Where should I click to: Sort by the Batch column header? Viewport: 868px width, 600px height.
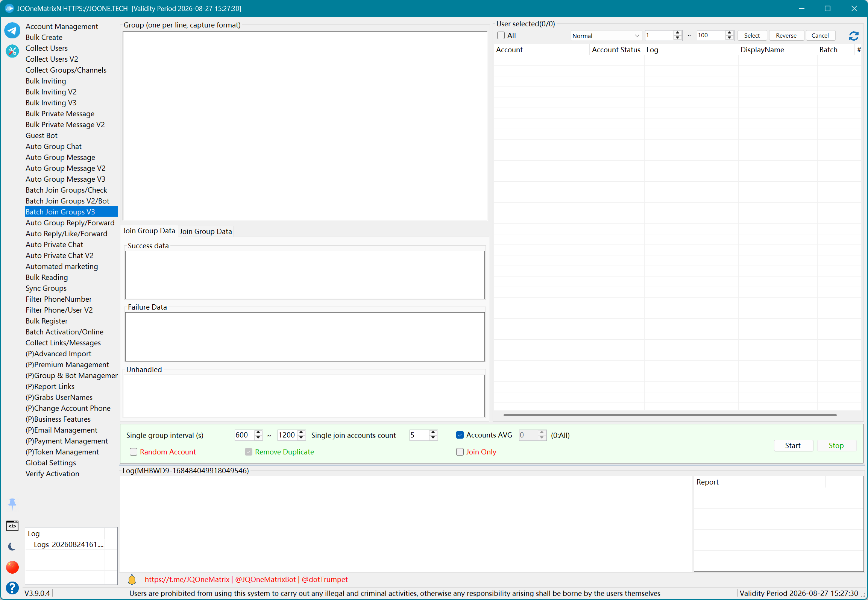(836, 50)
